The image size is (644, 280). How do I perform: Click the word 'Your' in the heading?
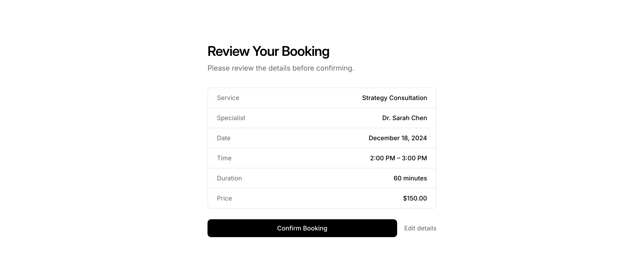point(265,51)
